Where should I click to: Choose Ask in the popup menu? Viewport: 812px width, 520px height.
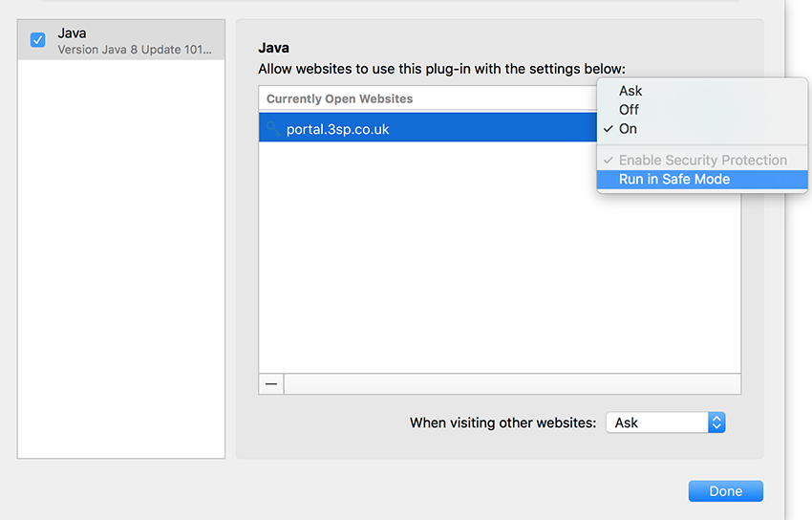tap(630, 91)
